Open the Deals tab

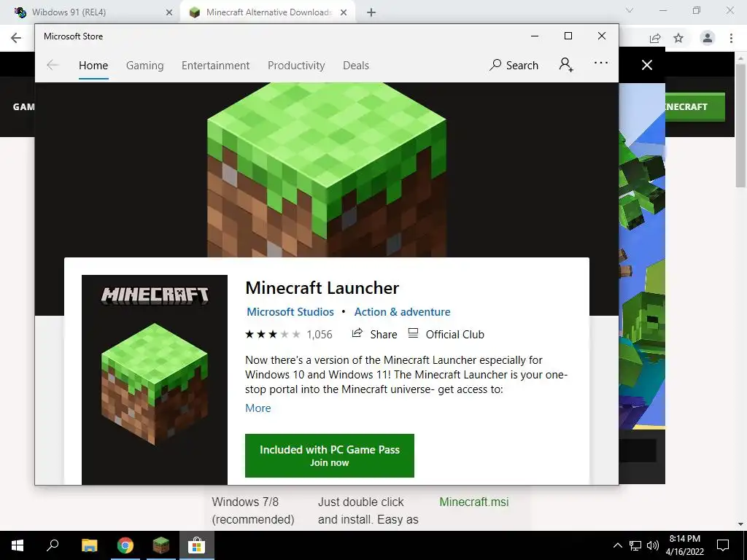click(356, 65)
